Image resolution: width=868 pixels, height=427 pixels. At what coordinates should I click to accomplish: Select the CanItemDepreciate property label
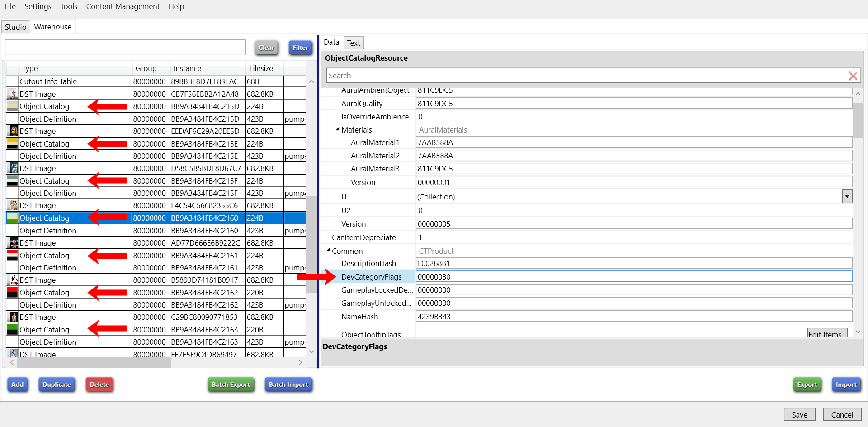click(x=364, y=237)
